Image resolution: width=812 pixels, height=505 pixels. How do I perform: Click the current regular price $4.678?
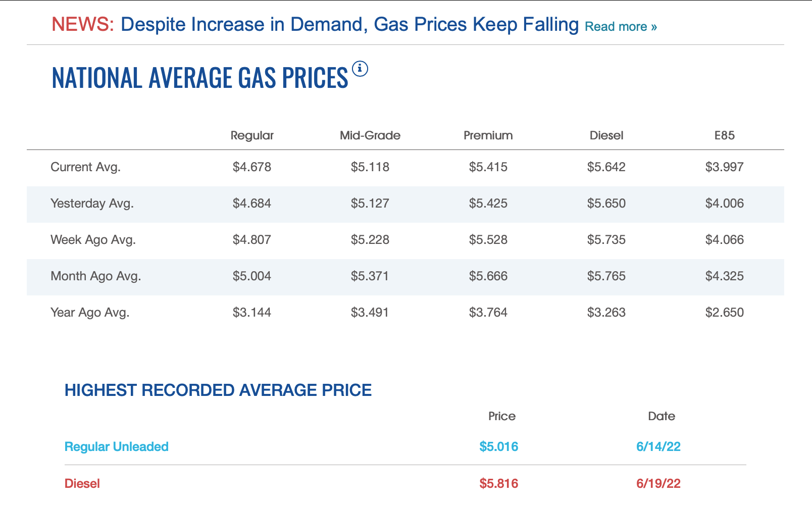point(252,167)
